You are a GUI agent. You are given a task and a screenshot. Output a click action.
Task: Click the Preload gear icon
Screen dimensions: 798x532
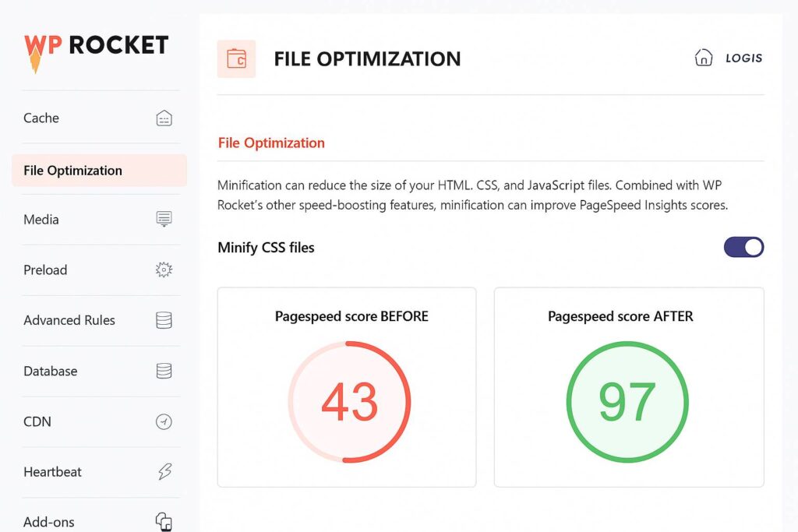pos(164,270)
